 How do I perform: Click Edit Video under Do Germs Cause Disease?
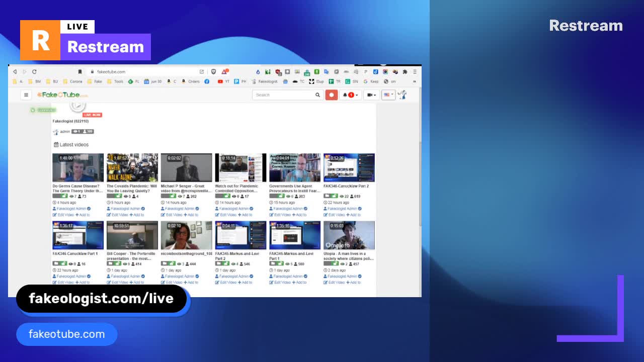click(x=64, y=215)
